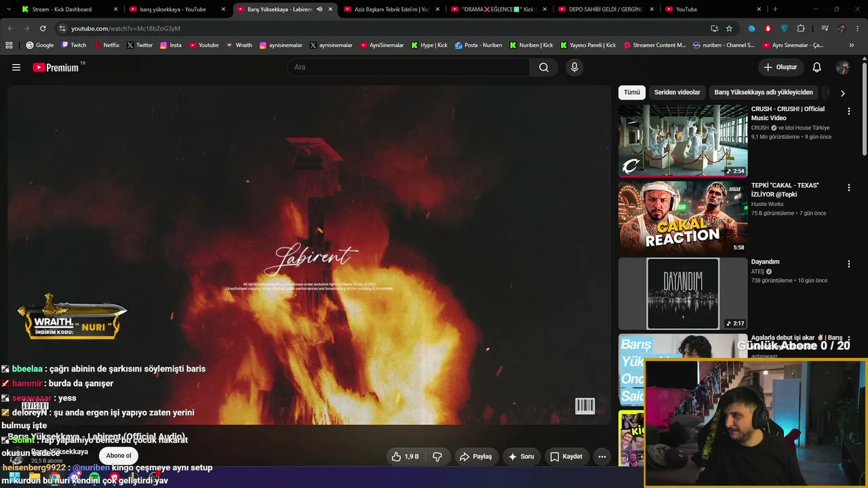Open YouTube notifications bell
Screen dimensions: 868x488
pos(817,67)
